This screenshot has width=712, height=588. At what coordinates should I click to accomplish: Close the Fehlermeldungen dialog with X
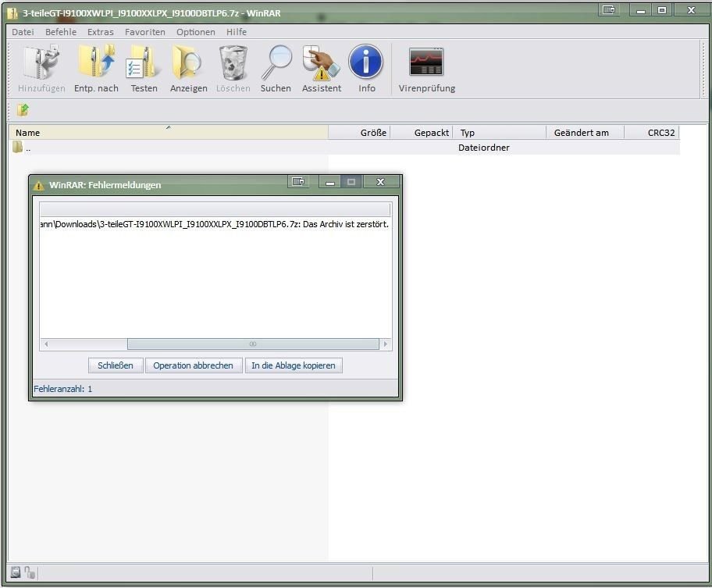click(x=380, y=182)
